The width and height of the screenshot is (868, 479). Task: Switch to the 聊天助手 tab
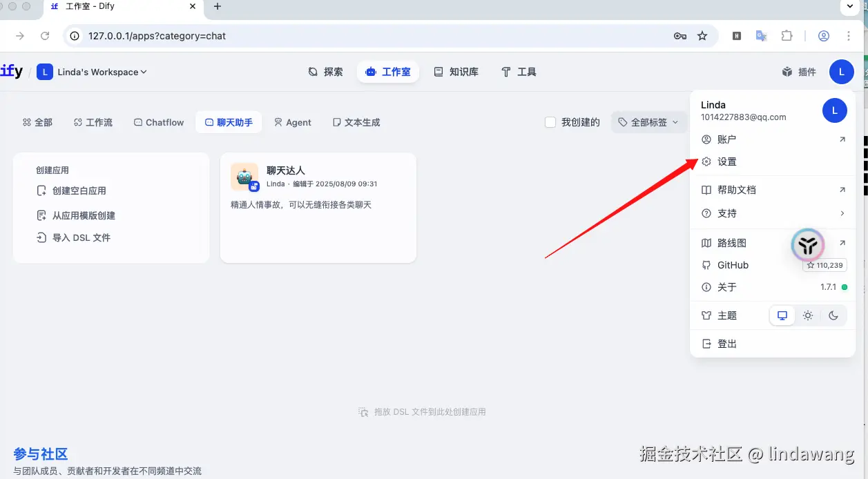tap(229, 122)
